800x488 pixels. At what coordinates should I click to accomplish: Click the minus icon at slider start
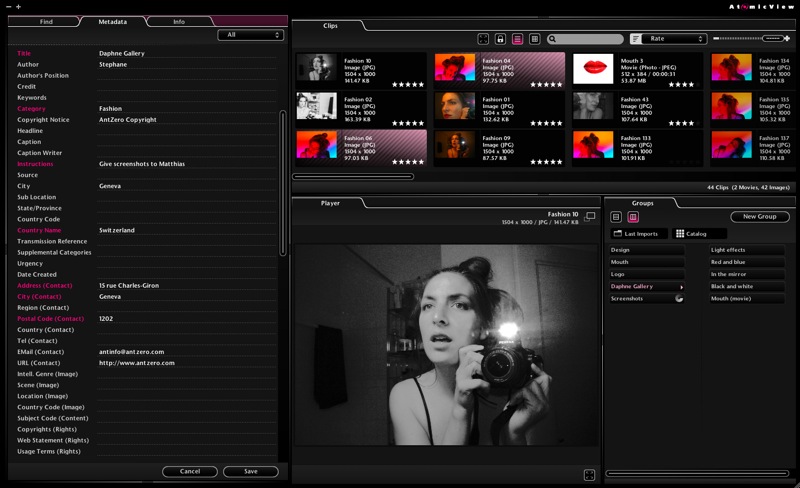(x=716, y=38)
